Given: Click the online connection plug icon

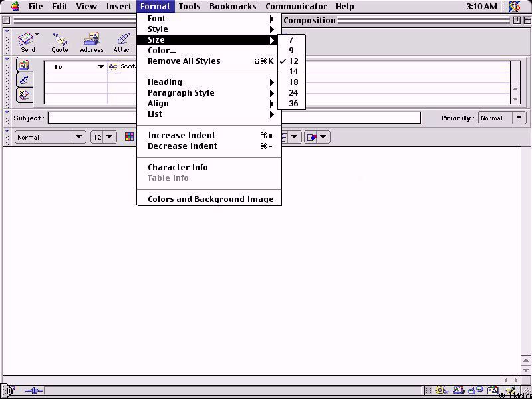Looking at the screenshot, I should pos(34,391).
